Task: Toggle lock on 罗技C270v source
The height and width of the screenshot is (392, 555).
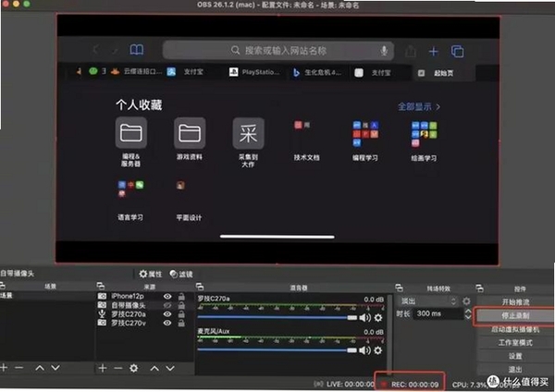Action: point(181,323)
